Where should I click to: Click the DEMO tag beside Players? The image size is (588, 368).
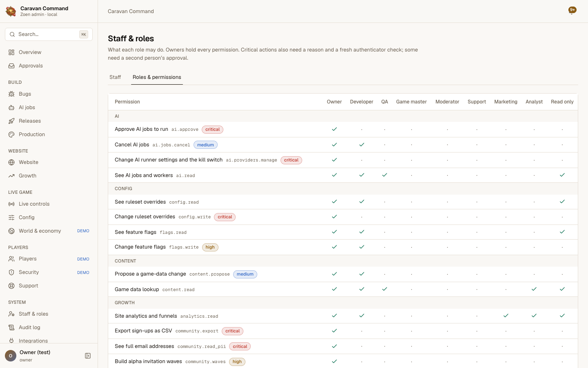[x=83, y=259]
